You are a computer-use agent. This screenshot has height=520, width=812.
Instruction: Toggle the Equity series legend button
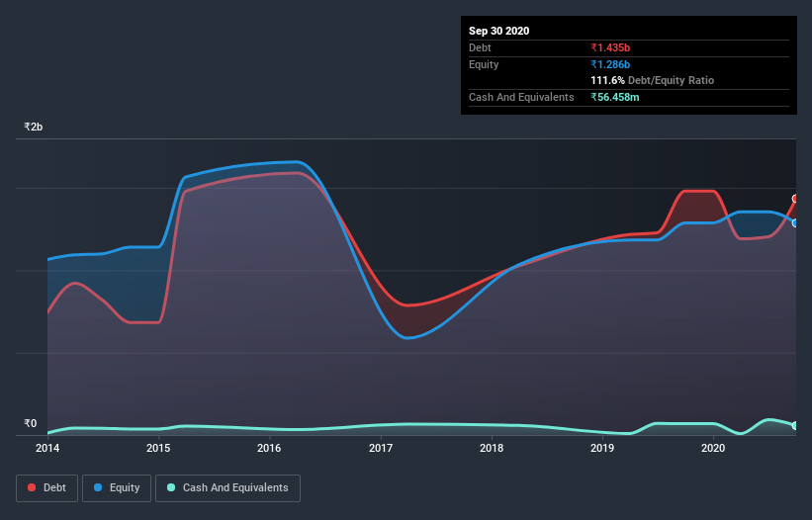[x=117, y=488]
